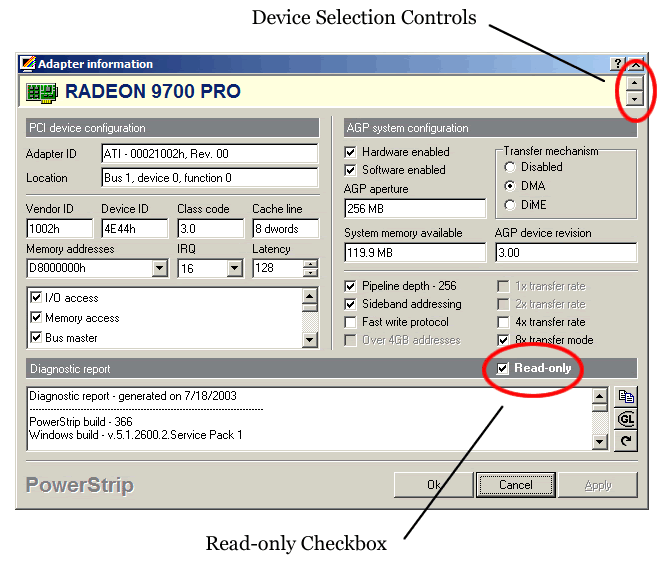The image size is (666, 562).
Task: Click disabled Over 4GB addresses checkbox
Action: [x=350, y=340]
